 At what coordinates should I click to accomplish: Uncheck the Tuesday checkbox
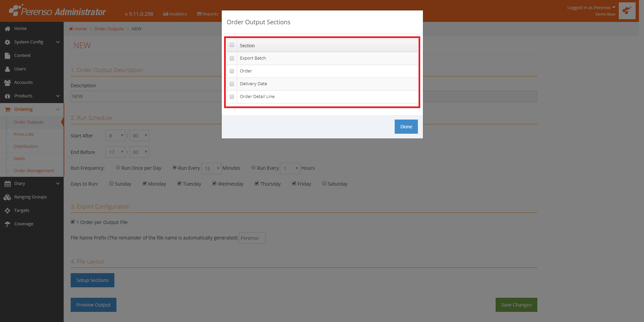pos(179,183)
